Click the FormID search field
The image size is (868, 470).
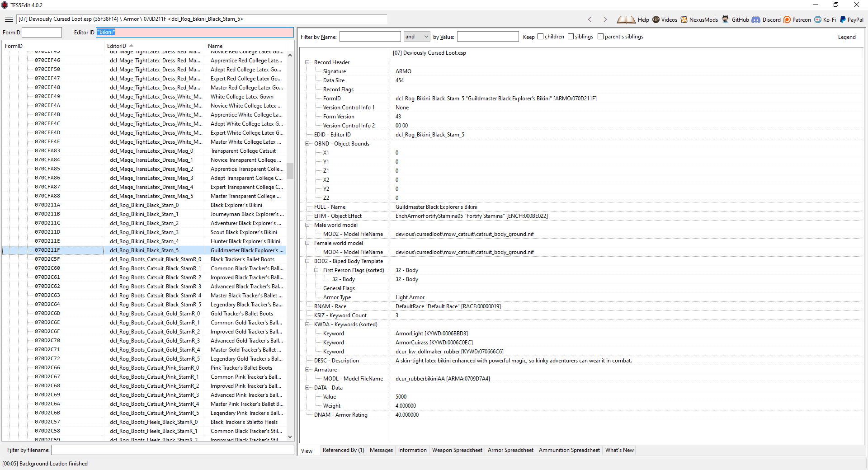pyautogui.click(x=42, y=33)
